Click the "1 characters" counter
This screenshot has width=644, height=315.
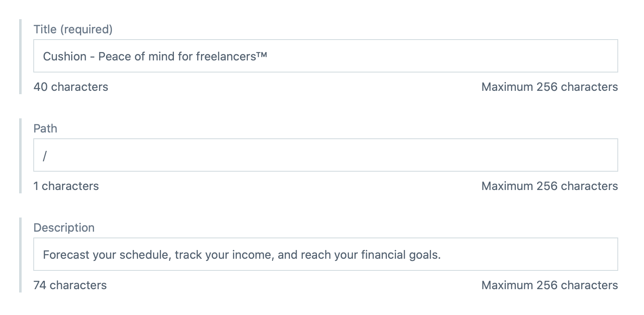[66, 186]
